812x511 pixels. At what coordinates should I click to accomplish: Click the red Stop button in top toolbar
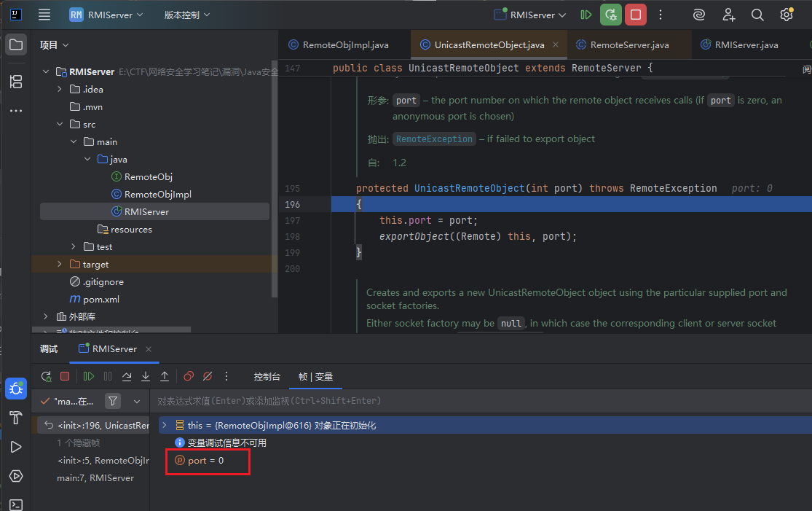(x=635, y=15)
